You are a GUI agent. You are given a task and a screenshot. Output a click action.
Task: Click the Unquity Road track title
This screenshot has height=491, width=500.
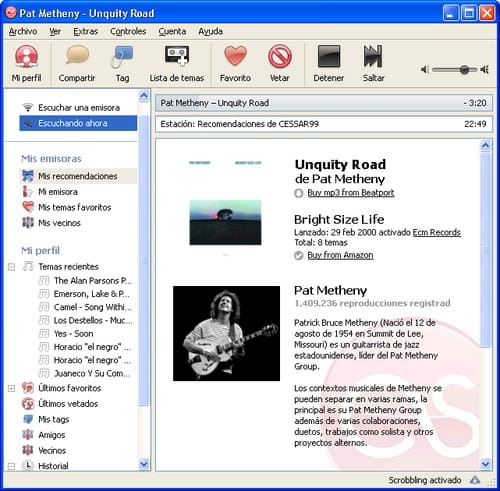tap(340, 164)
